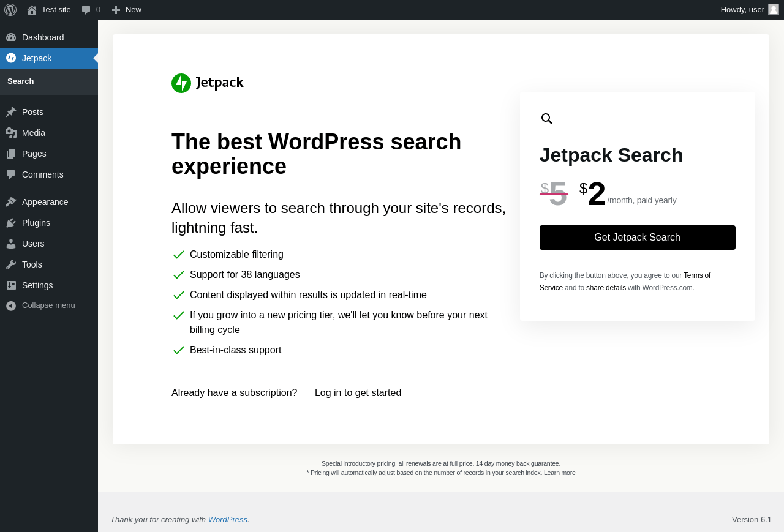
Task: Click the WordPress logo in admin bar
Action: tap(10, 10)
